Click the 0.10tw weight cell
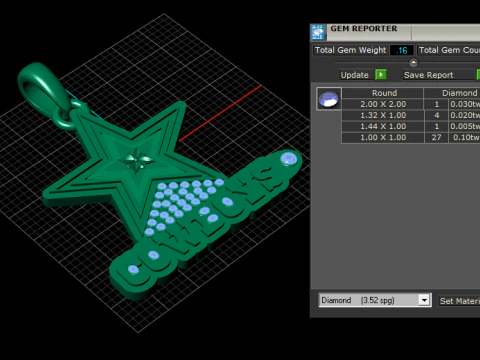 (465, 137)
